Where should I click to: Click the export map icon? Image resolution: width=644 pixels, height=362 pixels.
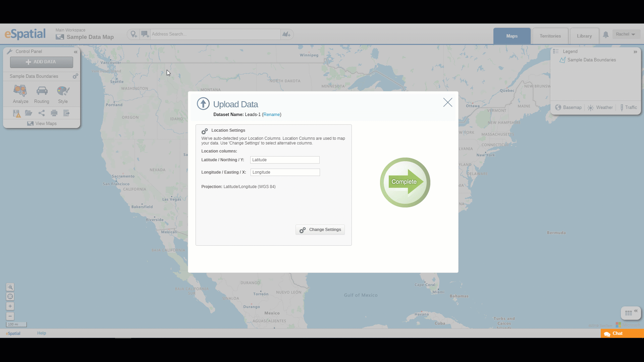click(66, 113)
